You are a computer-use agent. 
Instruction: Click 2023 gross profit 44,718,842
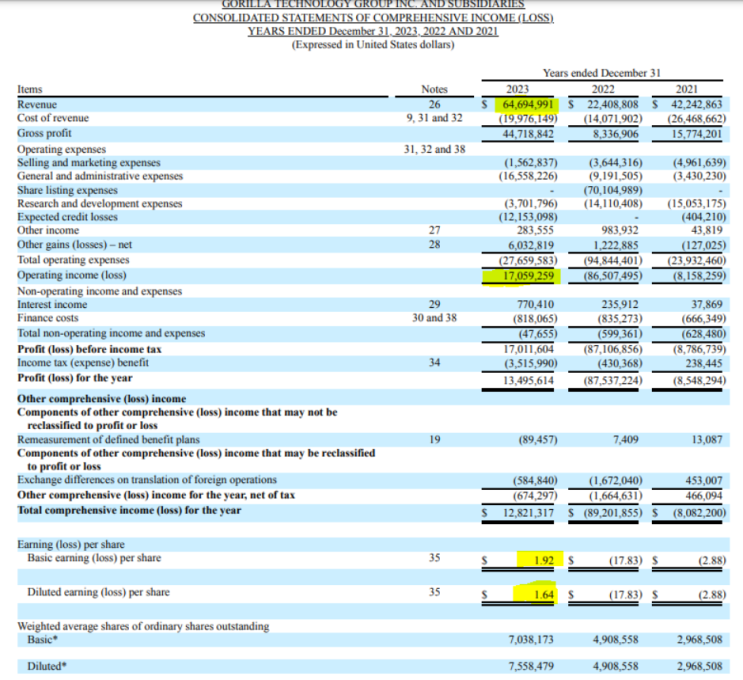click(527, 134)
